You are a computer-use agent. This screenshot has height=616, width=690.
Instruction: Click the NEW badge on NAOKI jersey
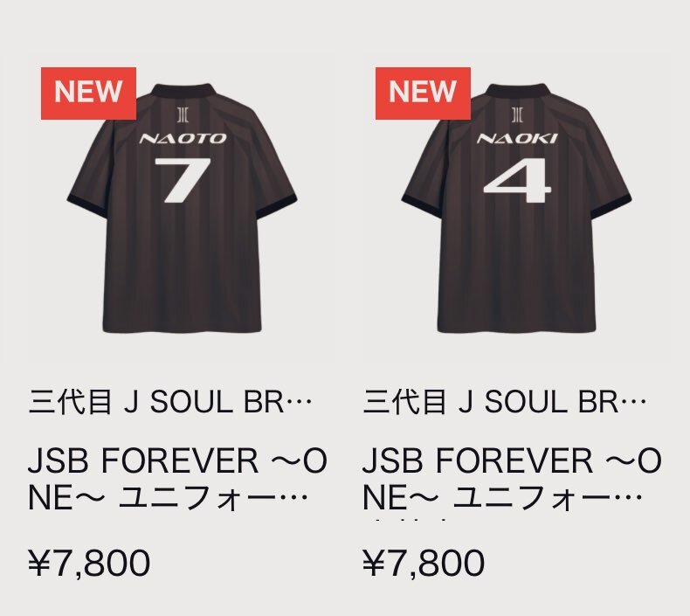click(423, 93)
